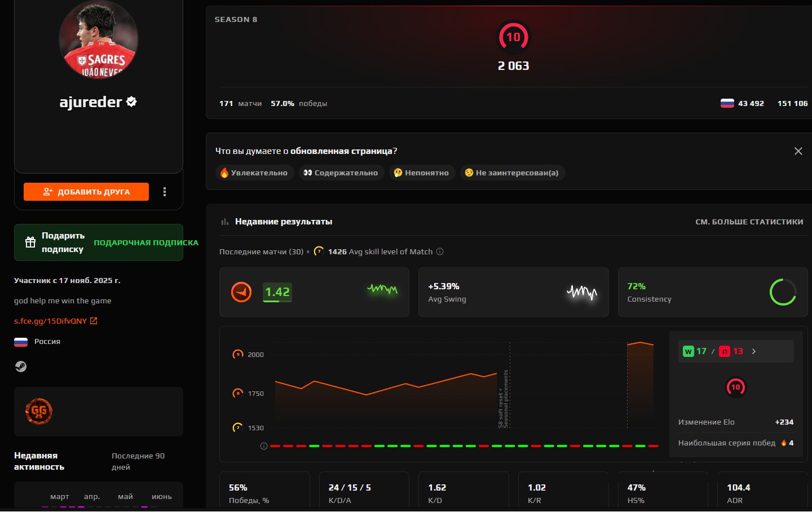Open the ajureder profile avatar picture
Viewport: 812px width, 512px height.
[99, 39]
